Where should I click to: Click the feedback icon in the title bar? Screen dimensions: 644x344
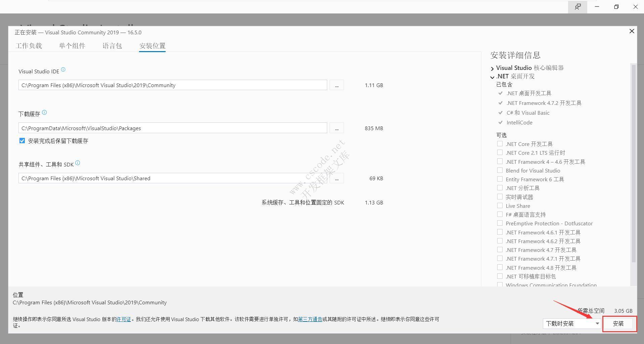(577, 7)
